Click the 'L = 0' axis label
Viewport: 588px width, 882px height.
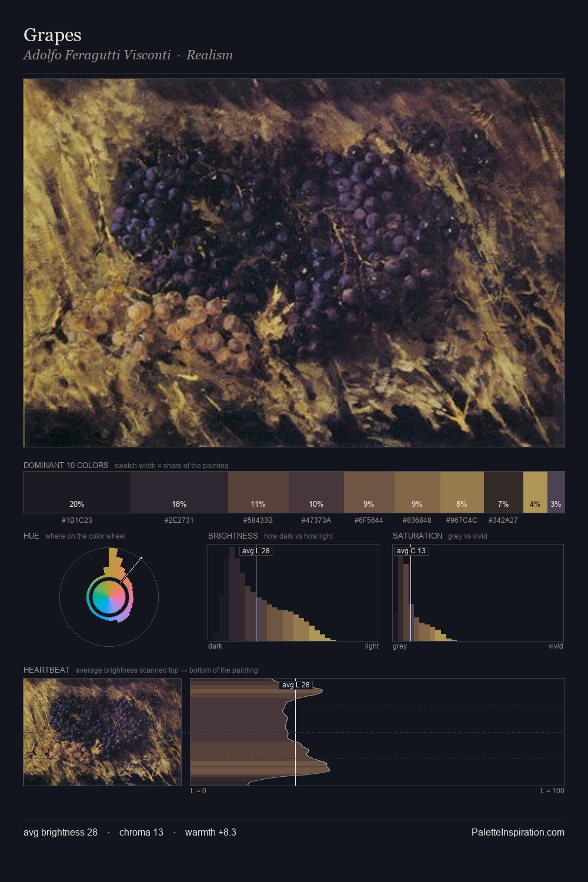point(198,791)
